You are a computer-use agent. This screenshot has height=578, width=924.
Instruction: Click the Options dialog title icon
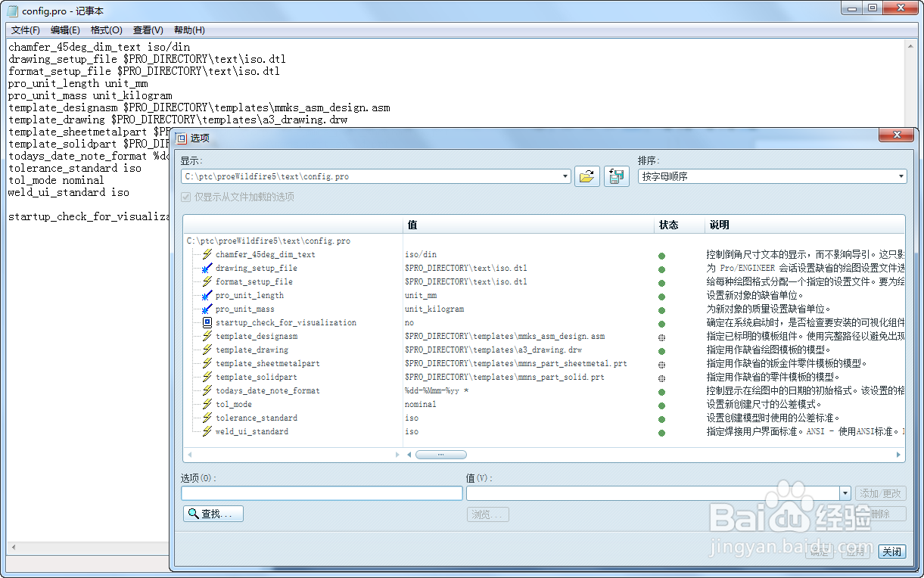182,138
